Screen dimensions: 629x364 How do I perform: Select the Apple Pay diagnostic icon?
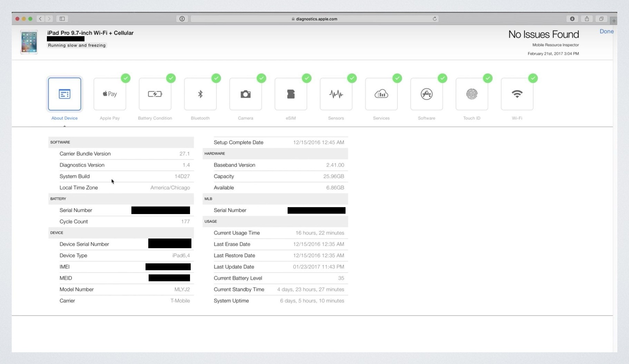pos(110,94)
